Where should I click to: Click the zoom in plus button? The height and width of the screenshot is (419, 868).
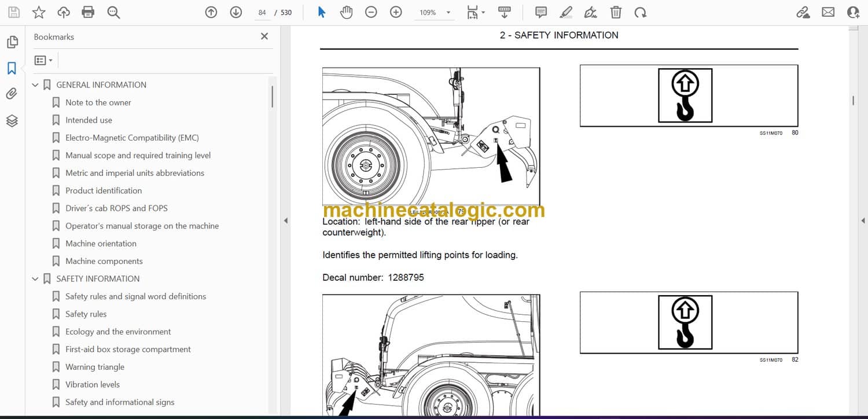coord(396,12)
